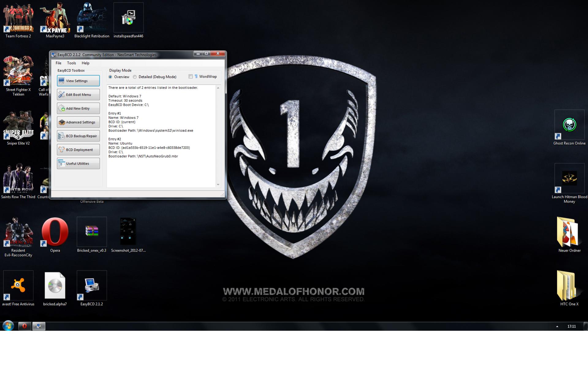Click the 'Timeout: 30 seconds' line
The height and width of the screenshot is (392, 588).
[x=125, y=101]
